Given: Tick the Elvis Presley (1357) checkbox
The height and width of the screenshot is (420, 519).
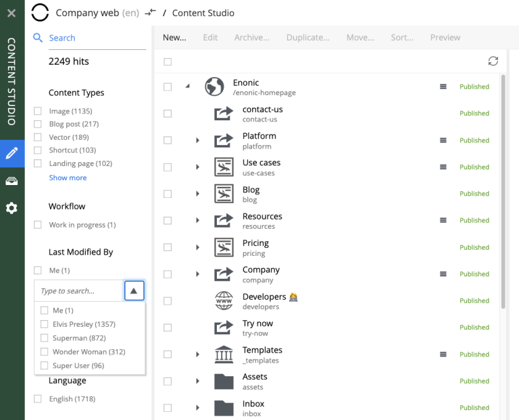Looking at the screenshot, I should click(x=44, y=324).
